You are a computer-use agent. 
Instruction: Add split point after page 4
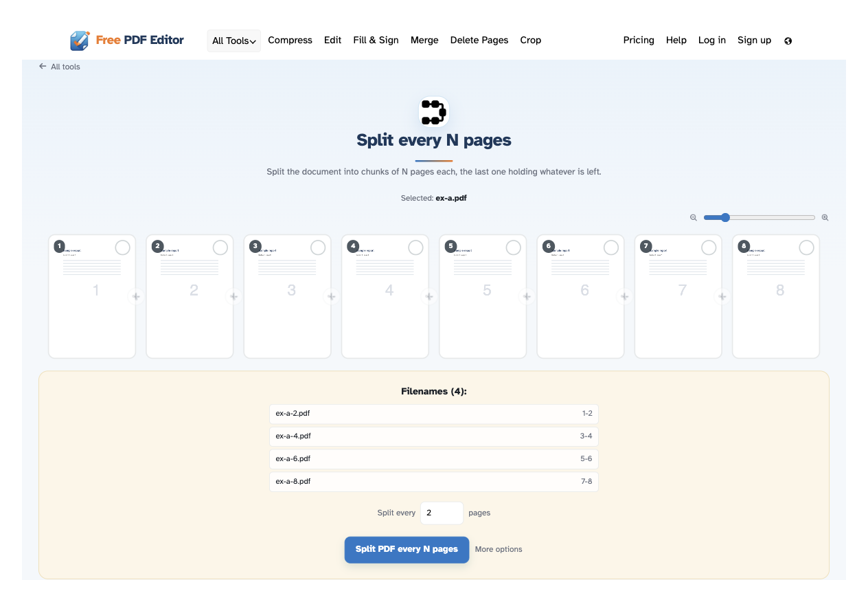429,297
